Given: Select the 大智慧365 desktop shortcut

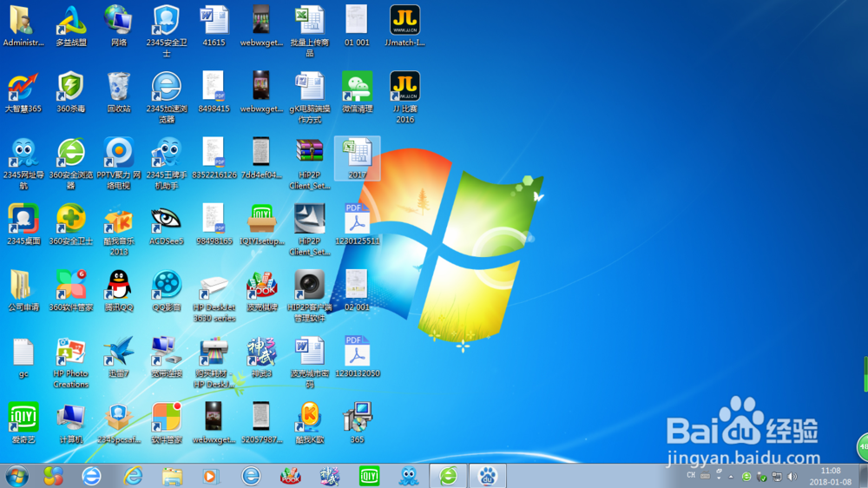Looking at the screenshot, I should (23, 93).
